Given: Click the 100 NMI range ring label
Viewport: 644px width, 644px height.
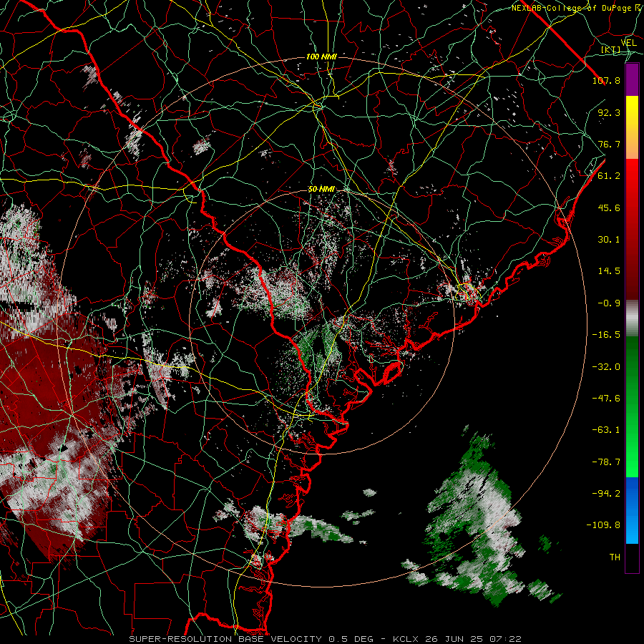Looking at the screenshot, I should [x=321, y=57].
